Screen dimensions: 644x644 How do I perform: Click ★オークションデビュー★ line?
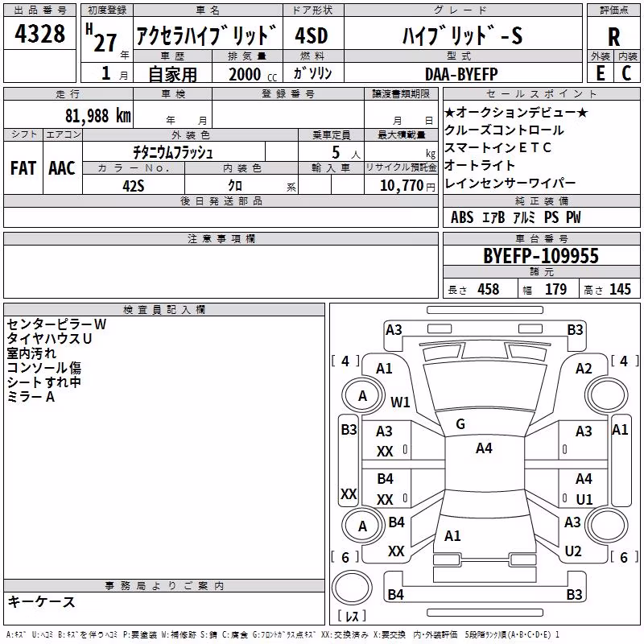(516, 112)
